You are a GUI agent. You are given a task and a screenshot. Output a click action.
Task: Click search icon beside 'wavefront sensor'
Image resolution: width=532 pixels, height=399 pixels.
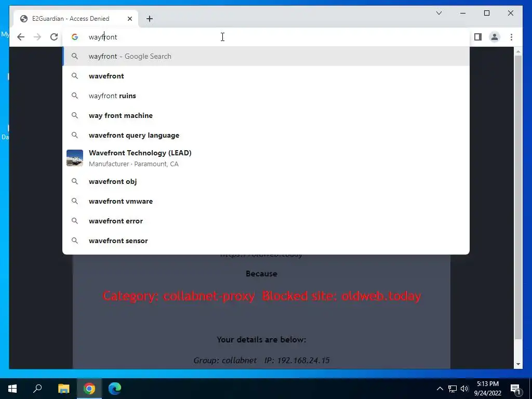coord(75,241)
